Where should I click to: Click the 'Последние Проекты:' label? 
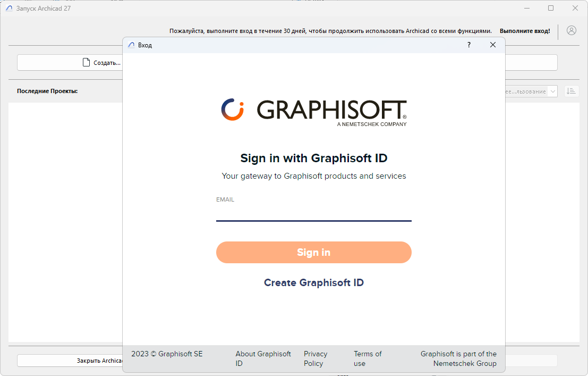[x=47, y=91]
